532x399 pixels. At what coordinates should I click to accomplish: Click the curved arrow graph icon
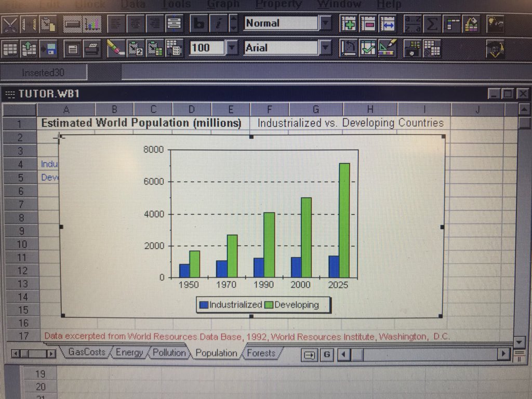349,48
